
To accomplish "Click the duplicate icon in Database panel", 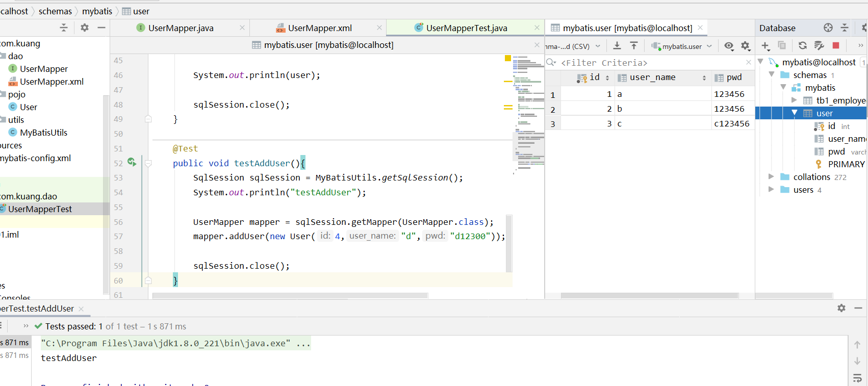I will [x=782, y=45].
